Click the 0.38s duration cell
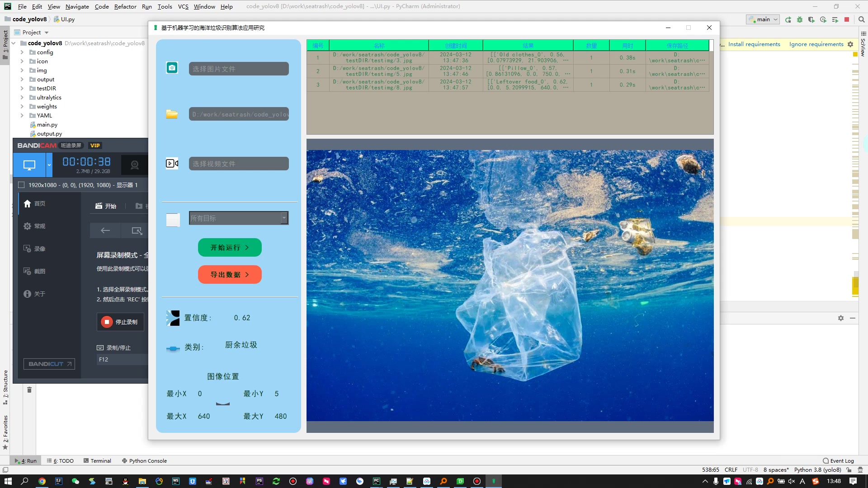Image resolution: width=868 pixels, height=488 pixels. 627,57
